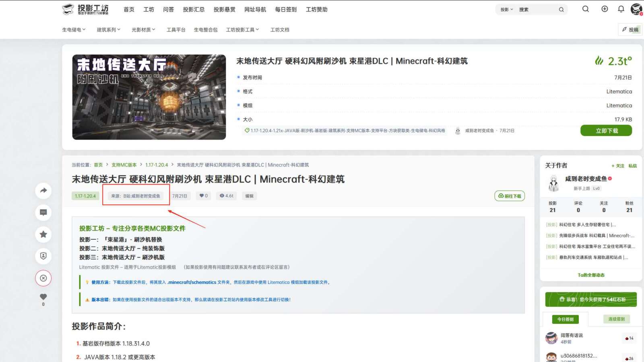Click u30686818132 user avatar

tap(551, 357)
